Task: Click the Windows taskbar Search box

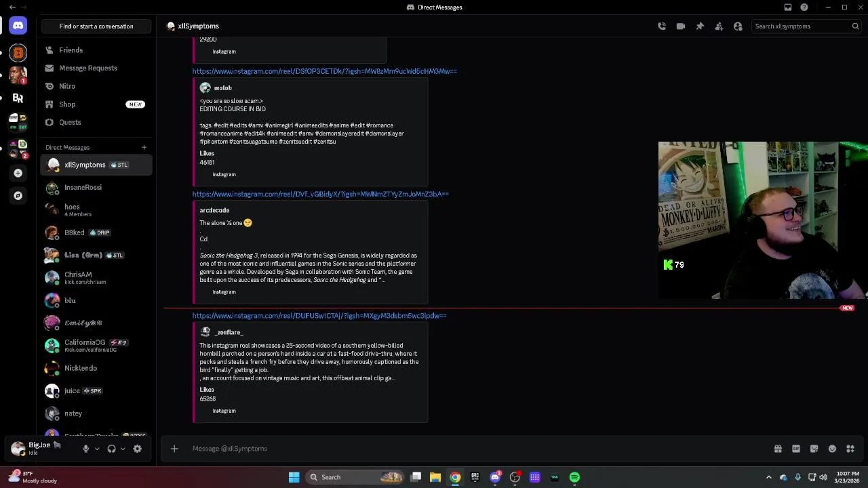Action: click(355, 477)
